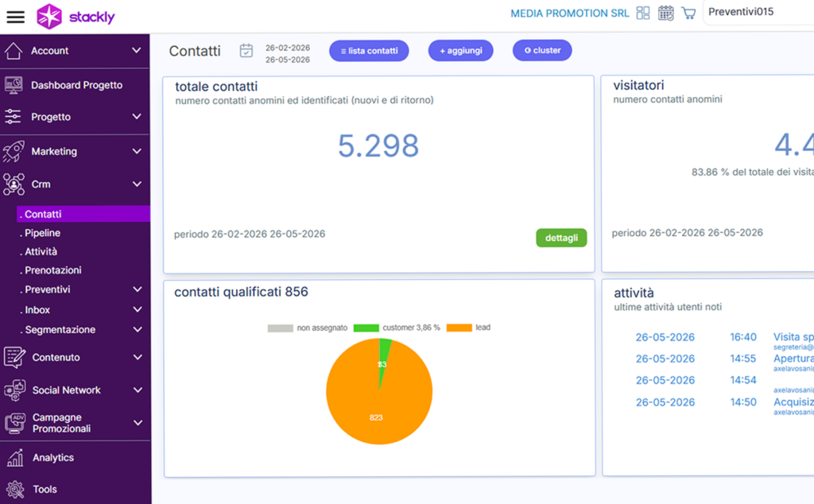The image size is (814, 504).
Task: Click the Tools gear icon
Action: (x=15, y=490)
